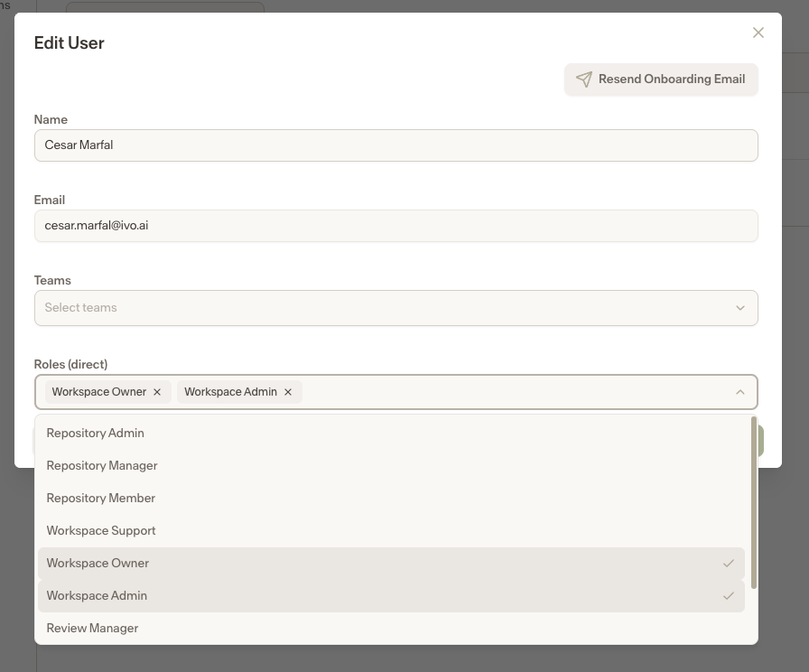Remove the Workspace Owner role chip

(x=157, y=392)
